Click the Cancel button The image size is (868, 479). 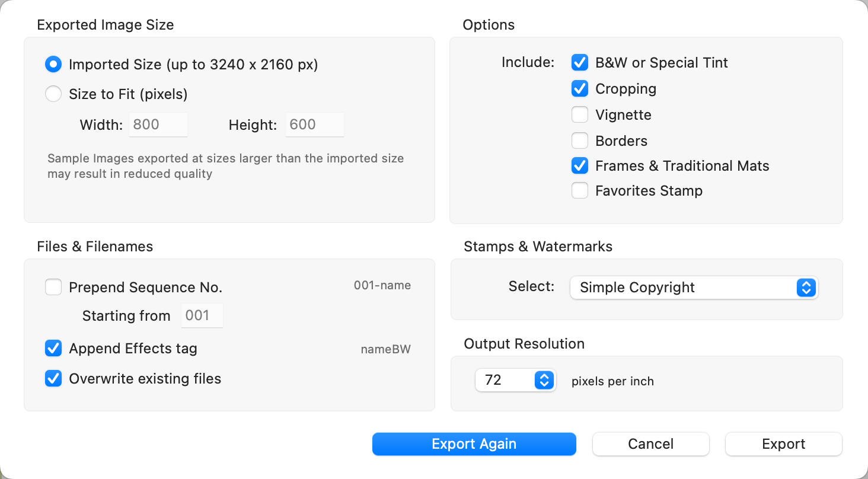pos(650,444)
